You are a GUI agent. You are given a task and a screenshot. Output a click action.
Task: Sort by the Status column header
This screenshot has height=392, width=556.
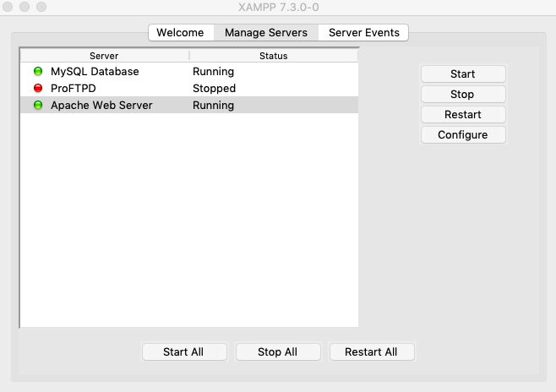coord(274,56)
